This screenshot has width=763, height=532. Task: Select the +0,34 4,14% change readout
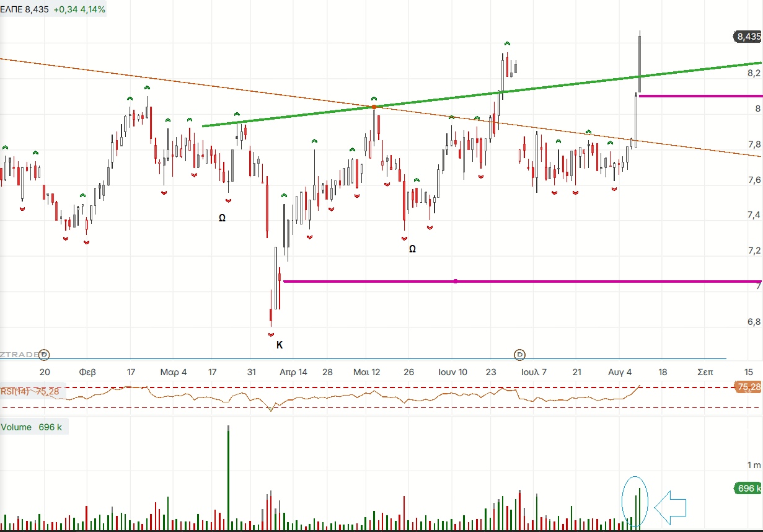pyautogui.click(x=79, y=10)
